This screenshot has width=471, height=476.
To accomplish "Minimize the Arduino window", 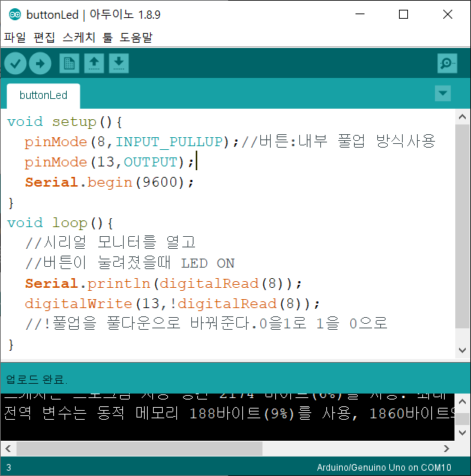I will tap(360, 14).
